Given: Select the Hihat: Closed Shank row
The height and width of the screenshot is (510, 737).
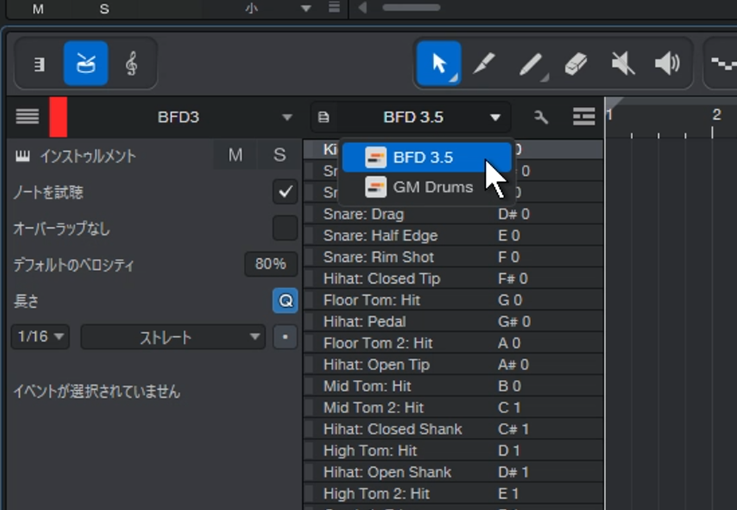Looking at the screenshot, I should [x=453, y=429].
